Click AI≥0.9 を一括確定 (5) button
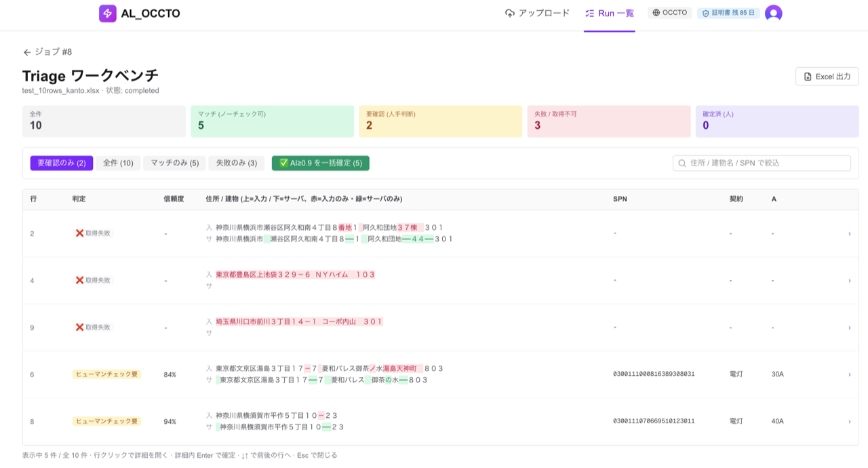The image size is (868, 468). point(321,163)
